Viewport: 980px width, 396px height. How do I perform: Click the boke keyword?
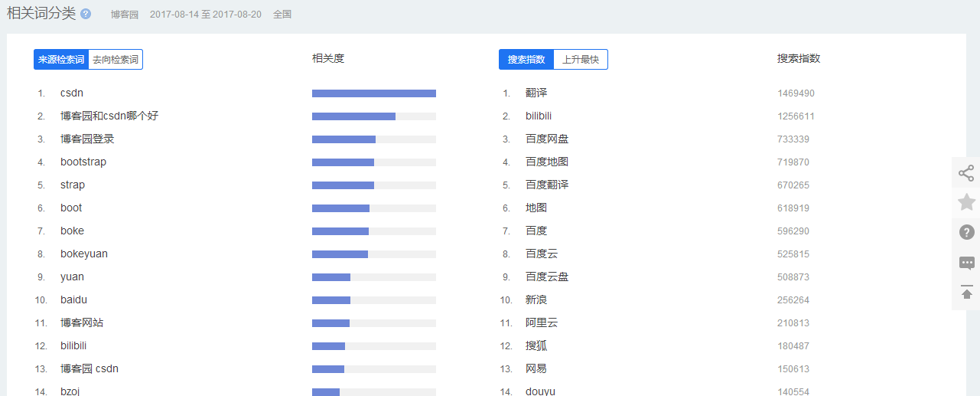click(x=72, y=231)
